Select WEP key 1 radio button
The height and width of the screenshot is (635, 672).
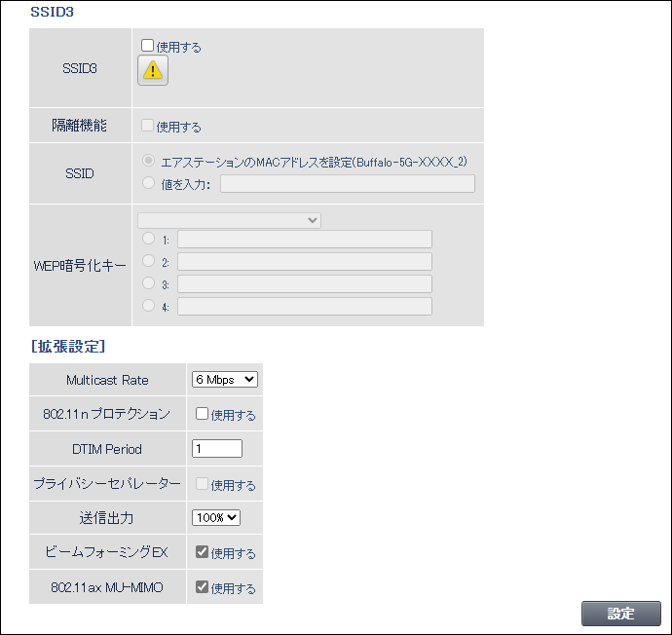pyautogui.click(x=148, y=239)
